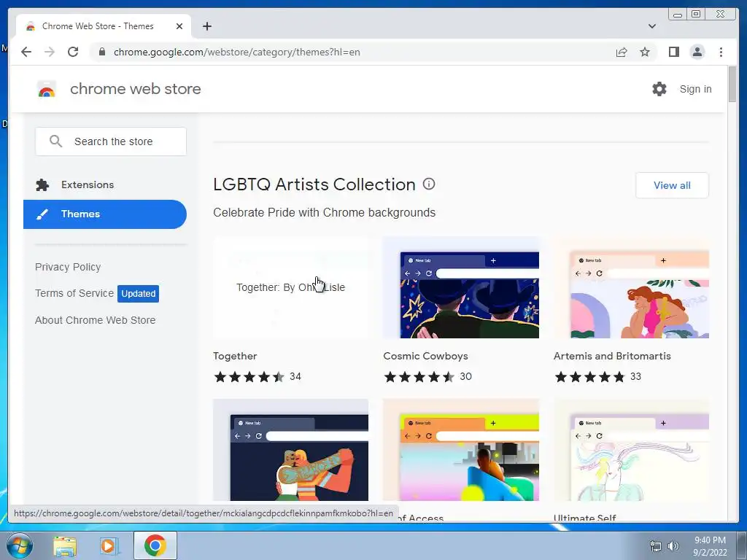Screen dimensions: 747x560
Task: Open the Cosmic Cowboys theme thumbnail
Action: [461, 287]
